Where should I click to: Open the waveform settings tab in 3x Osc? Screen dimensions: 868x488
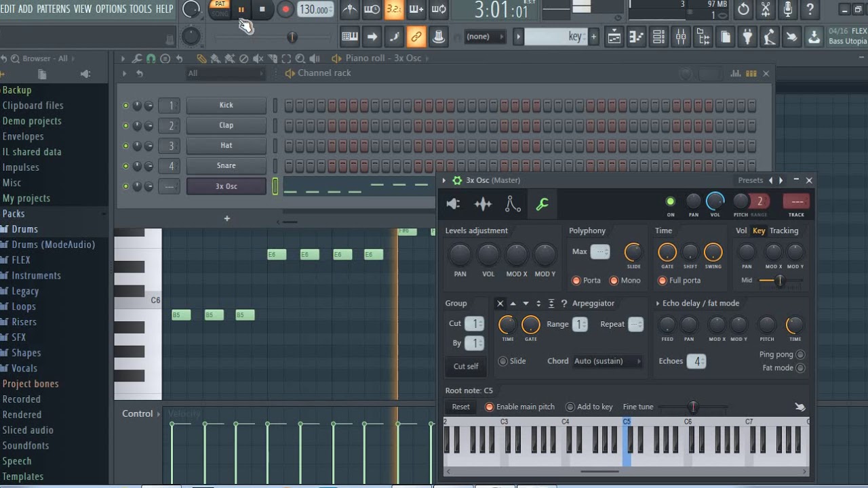[483, 204]
